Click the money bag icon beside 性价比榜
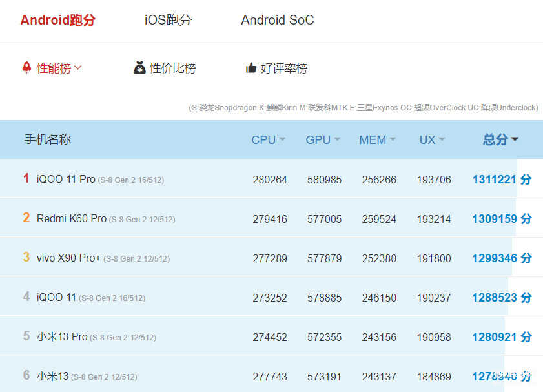Viewport: 543px width, 392px height. (139, 68)
